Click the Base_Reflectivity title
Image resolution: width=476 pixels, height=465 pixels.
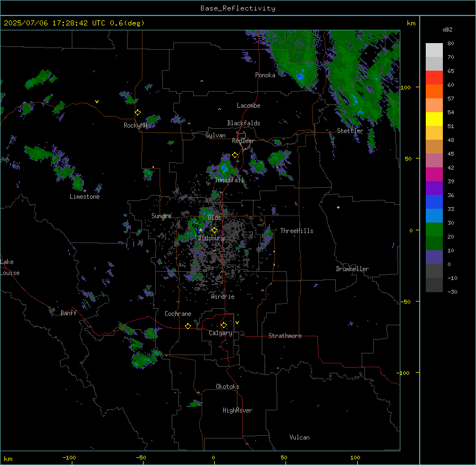coord(238,8)
